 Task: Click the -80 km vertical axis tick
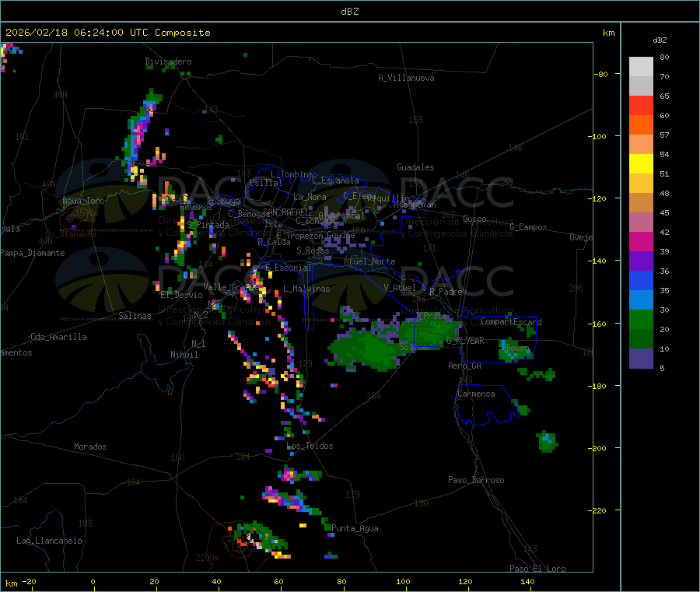click(x=600, y=74)
